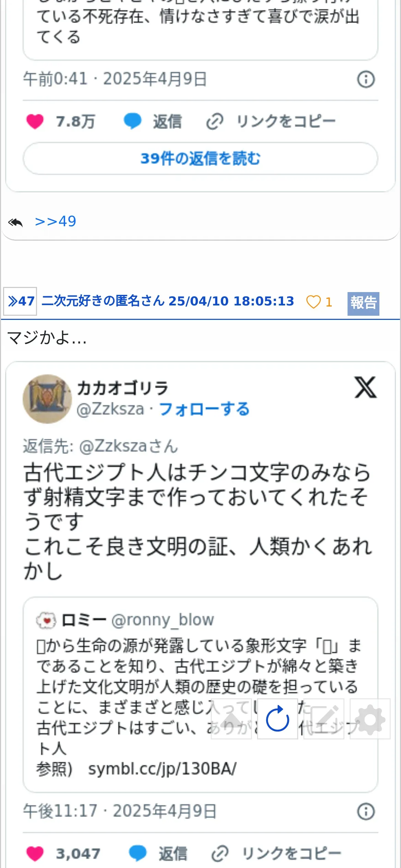
Task: Click the double reply arrow icon
Action: [15, 222]
